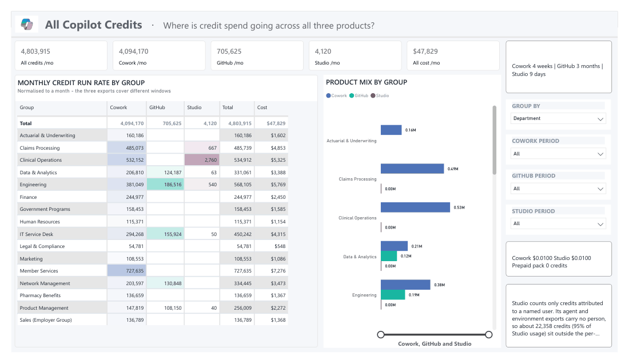Click the Engineering GitHub cell 186,516
Screen dimensions: 629x364
165,185
